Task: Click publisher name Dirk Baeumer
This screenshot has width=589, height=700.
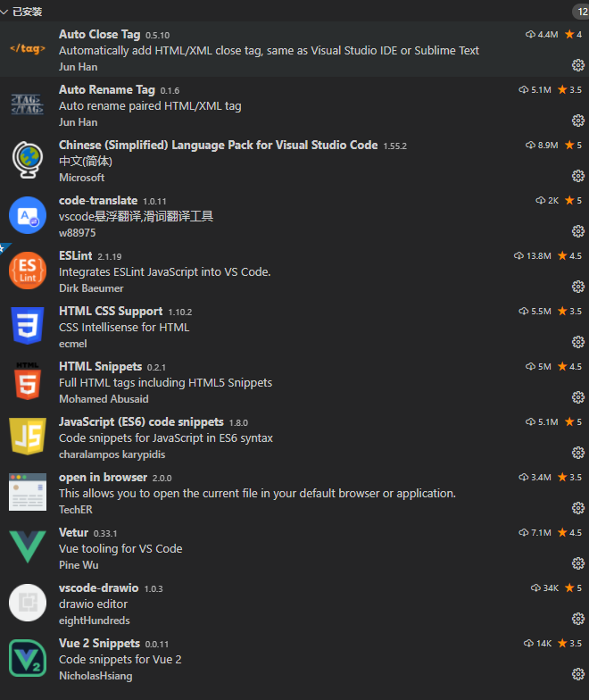Action: click(x=91, y=288)
